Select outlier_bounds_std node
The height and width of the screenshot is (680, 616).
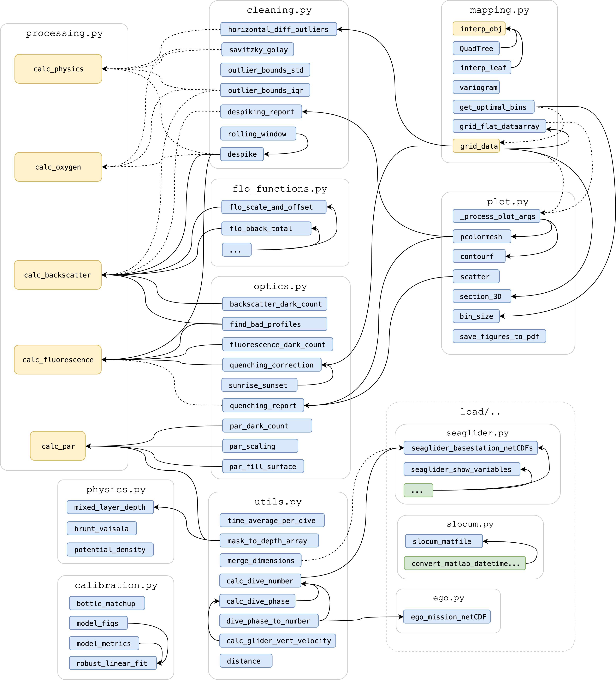coord(265,70)
